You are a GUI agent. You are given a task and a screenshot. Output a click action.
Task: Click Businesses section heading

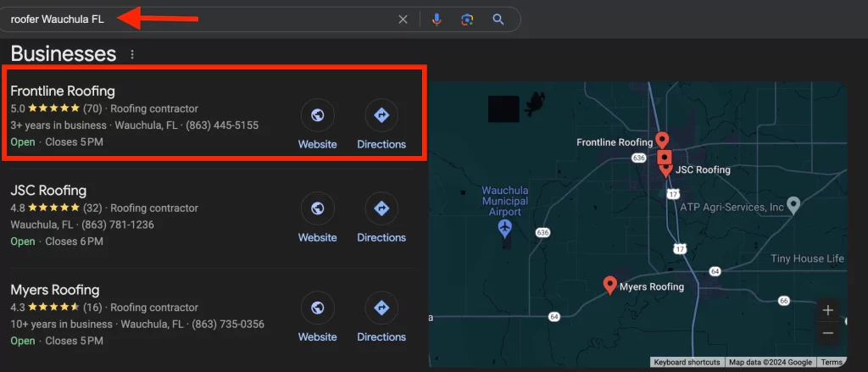(63, 54)
